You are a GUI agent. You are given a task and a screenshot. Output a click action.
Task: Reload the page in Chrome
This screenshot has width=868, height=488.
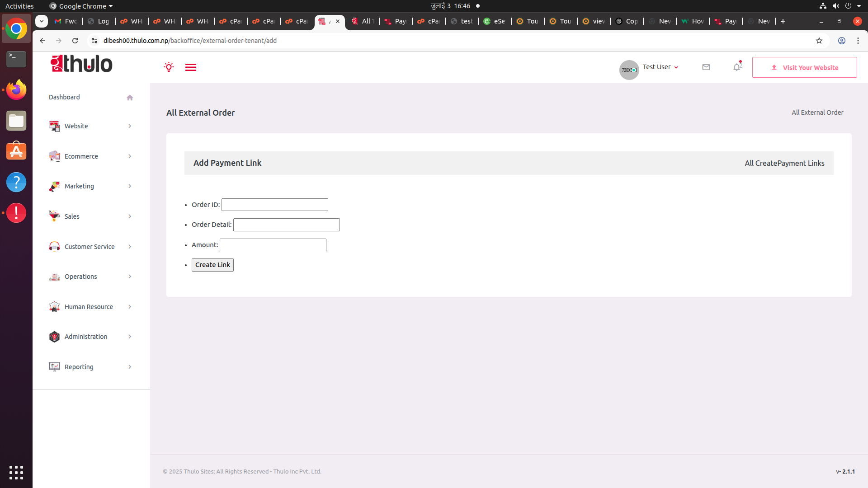[75, 41]
